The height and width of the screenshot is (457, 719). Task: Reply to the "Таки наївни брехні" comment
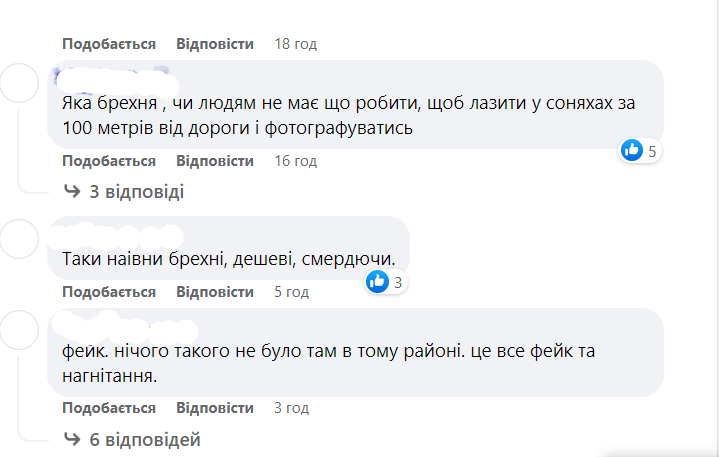[x=215, y=292]
